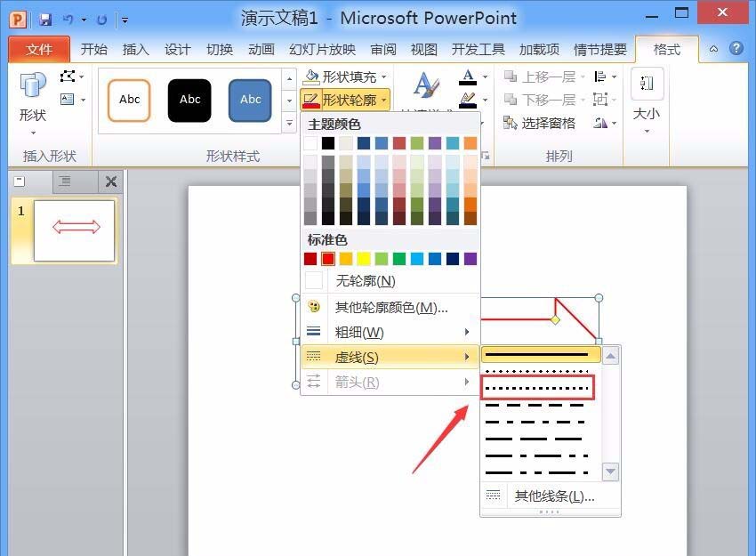The width and height of the screenshot is (756, 556).
Task: Select the dotted line style in 虚线 gallery
Action: coord(538,386)
